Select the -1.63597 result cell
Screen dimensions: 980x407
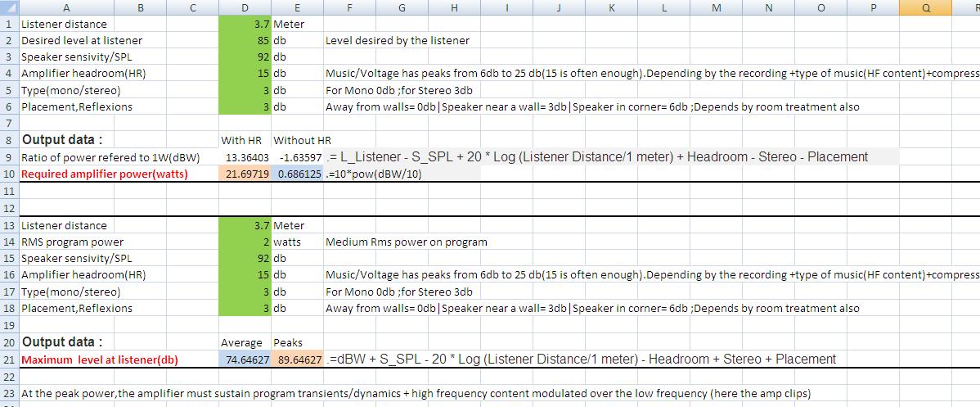pos(297,157)
